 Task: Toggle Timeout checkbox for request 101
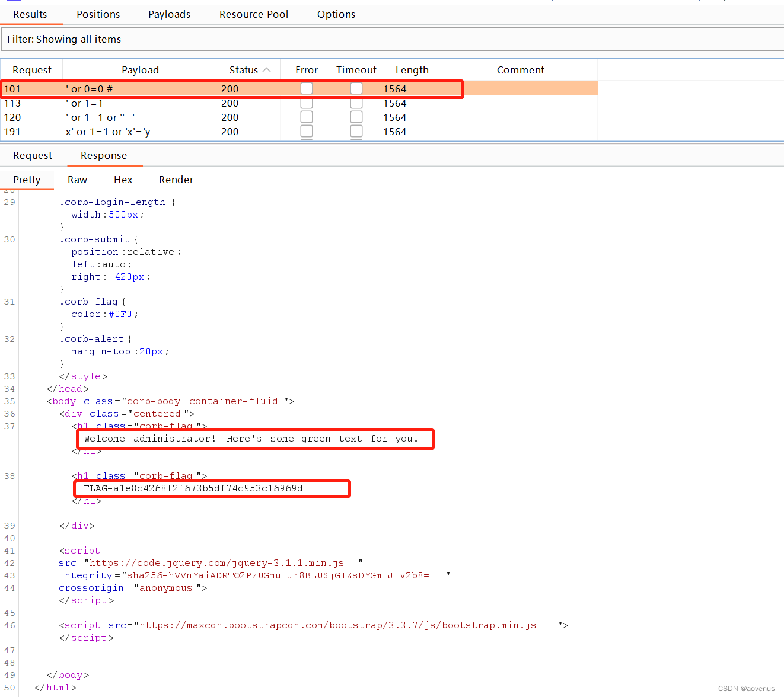coord(356,88)
